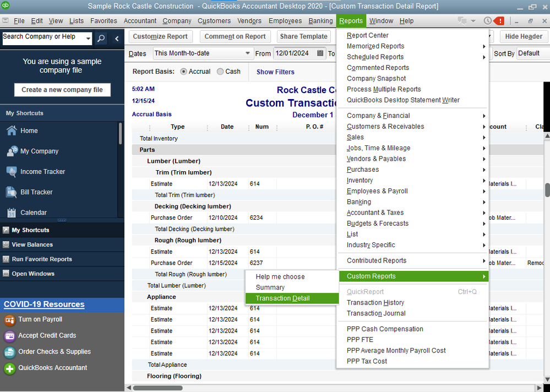Open Bill Tracker shortcut icon

(x=12, y=192)
